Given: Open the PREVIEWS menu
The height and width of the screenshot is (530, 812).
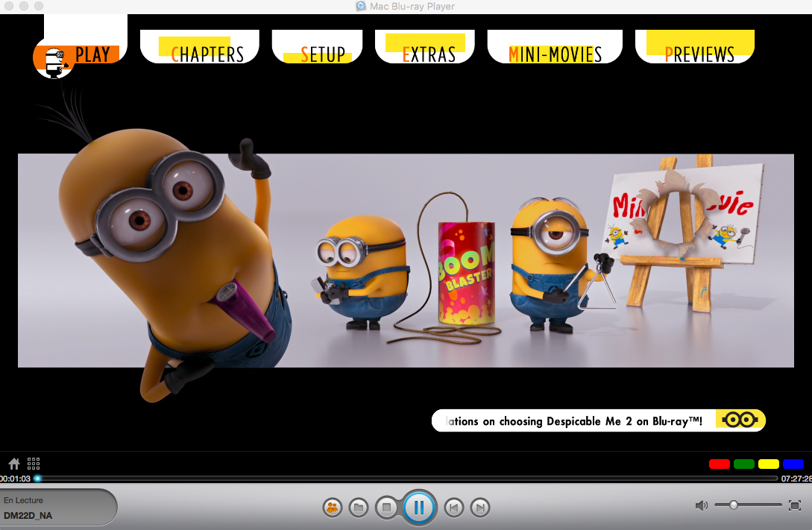Looking at the screenshot, I should (x=695, y=47).
